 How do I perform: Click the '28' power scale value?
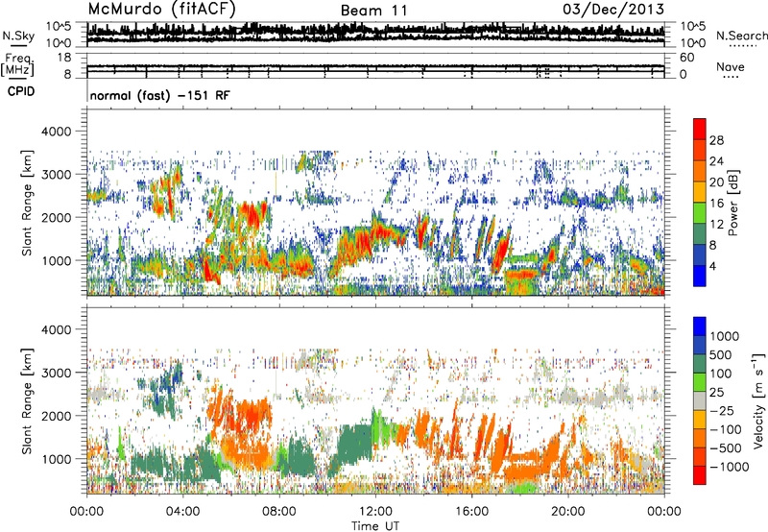716,140
